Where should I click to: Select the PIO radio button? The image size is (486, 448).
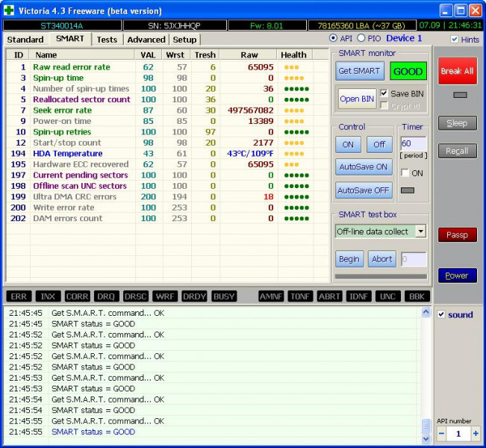click(361, 38)
